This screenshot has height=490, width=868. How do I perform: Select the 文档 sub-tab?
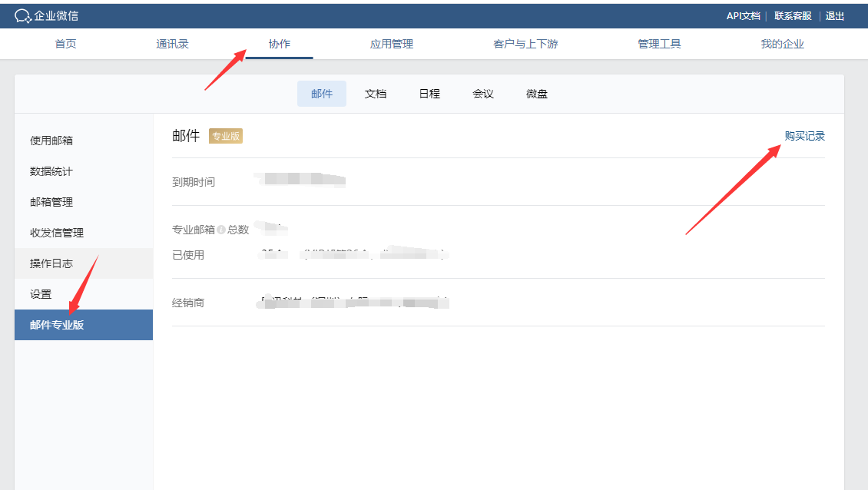pos(376,94)
